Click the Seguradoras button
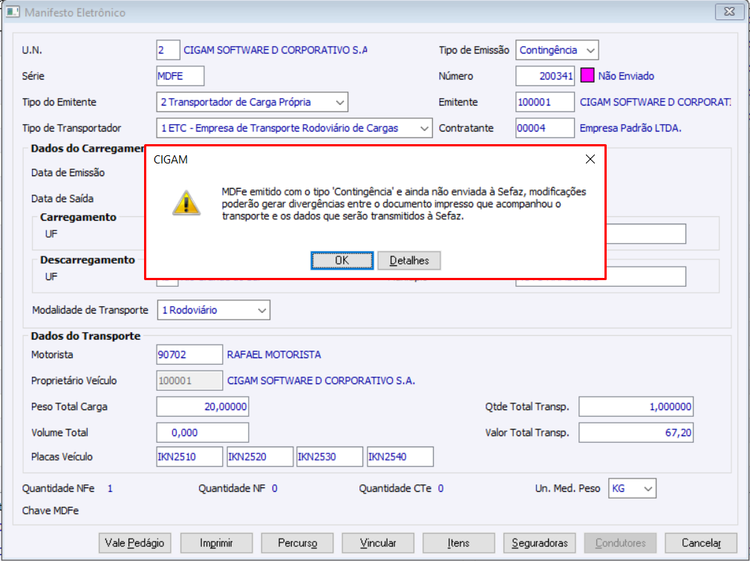 point(540,543)
